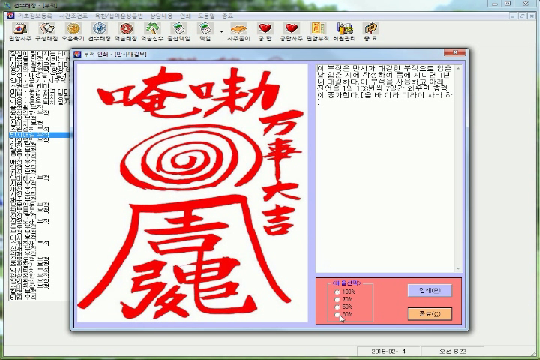
Task: Click the date field in the status bar
Action: [389, 351]
